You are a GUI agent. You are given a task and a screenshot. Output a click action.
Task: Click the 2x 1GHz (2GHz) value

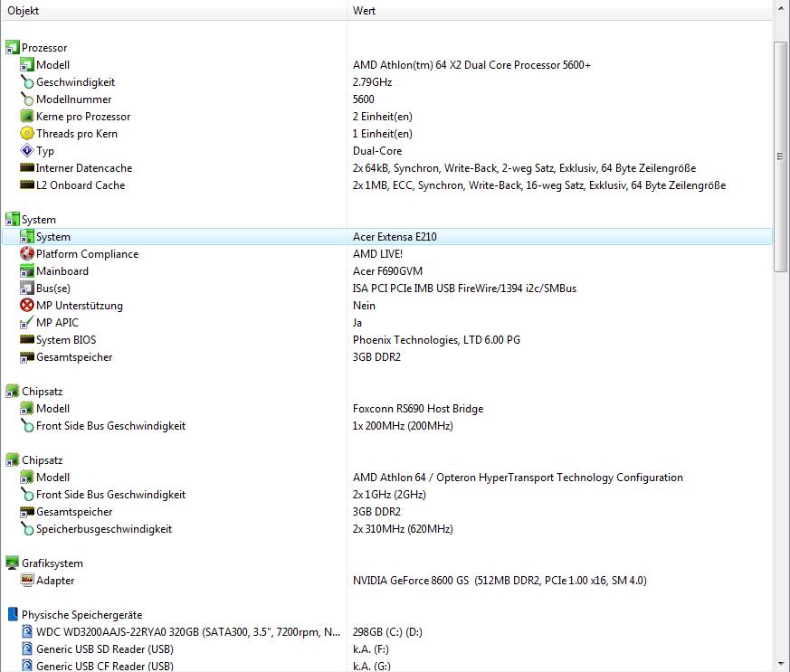[x=389, y=495]
